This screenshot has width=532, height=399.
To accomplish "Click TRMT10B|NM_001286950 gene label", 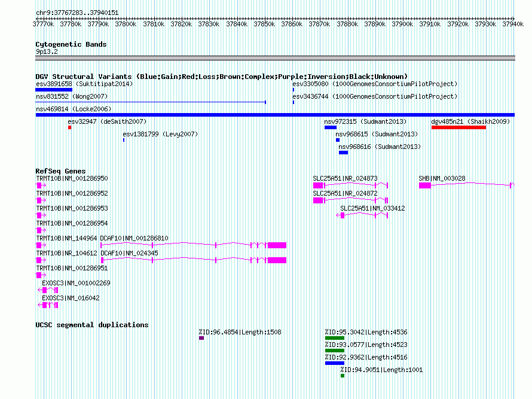I will tap(72, 179).
